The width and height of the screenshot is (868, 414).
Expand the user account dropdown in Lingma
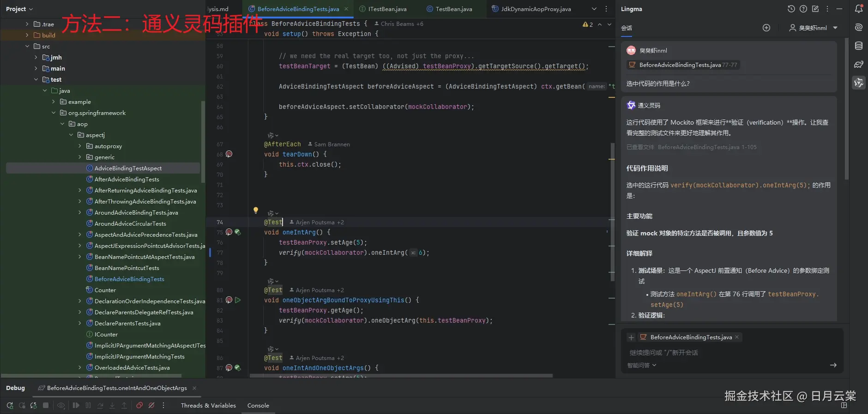[x=835, y=28]
